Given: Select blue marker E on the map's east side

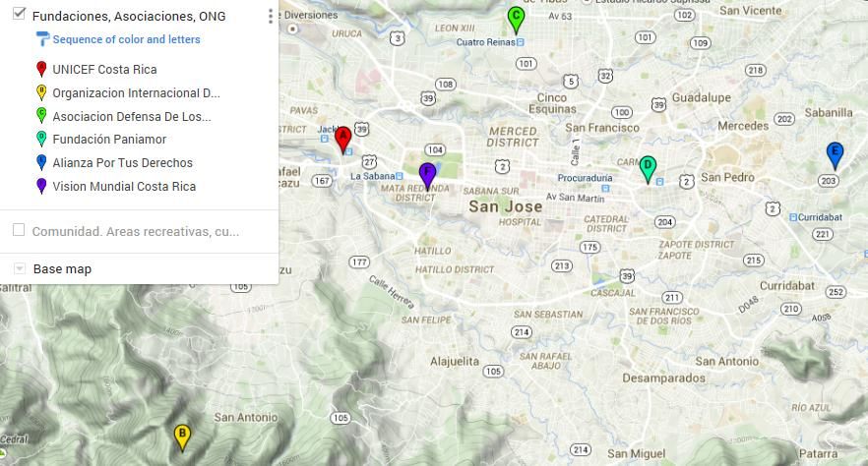Looking at the screenshot, I should [x=835, y=154].
